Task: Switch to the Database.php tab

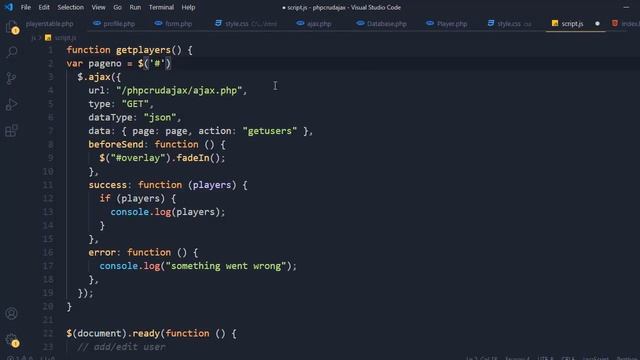Action: point(382,24)
